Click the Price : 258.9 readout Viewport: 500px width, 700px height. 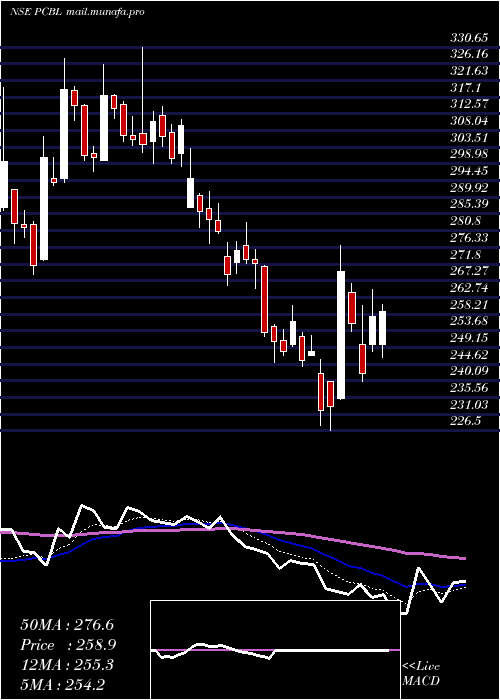coord(69,645)
